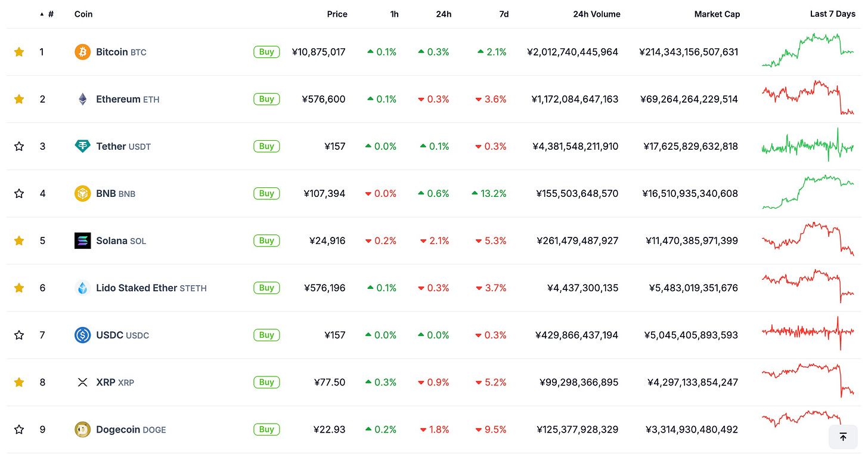The image size is (868, 454).
Task: Open Bitcoin's 7-day sparkline chart
Action: [x=808, y=50]
